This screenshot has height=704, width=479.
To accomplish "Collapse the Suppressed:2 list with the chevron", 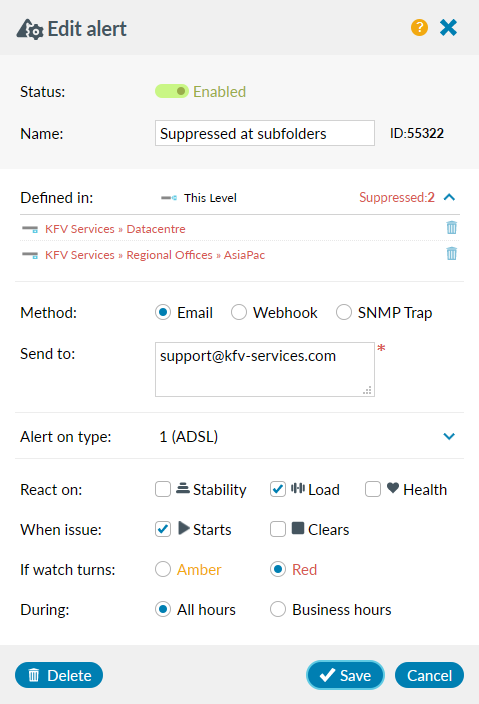I will 449,197.
